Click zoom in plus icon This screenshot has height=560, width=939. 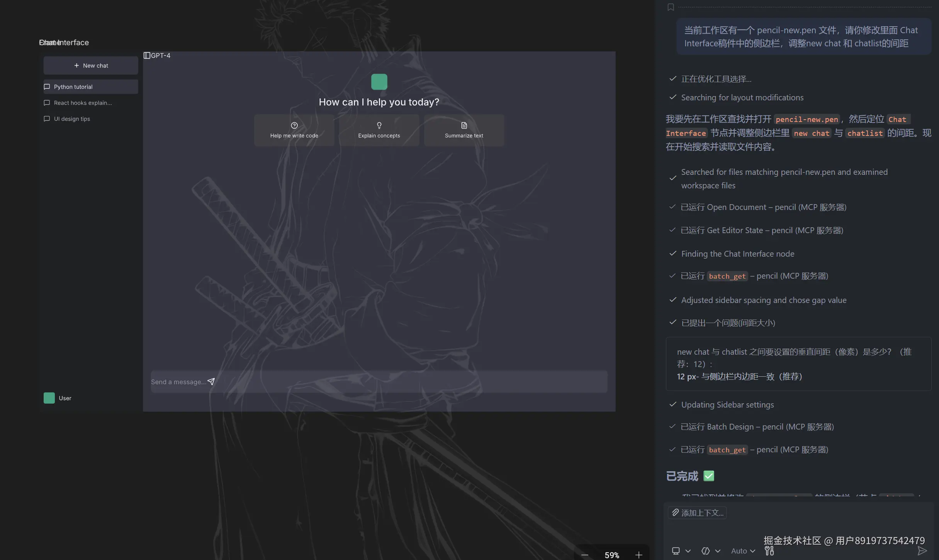(638, 555)
